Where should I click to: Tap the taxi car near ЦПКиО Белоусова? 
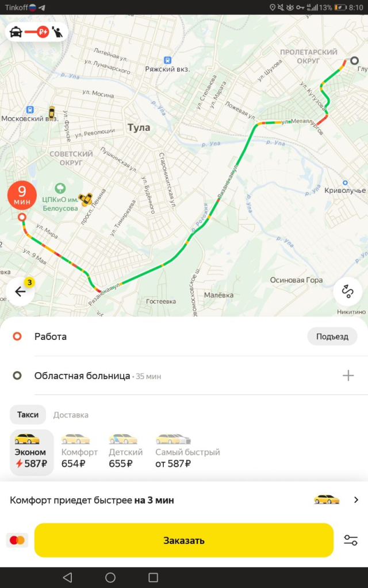[86, 199]
